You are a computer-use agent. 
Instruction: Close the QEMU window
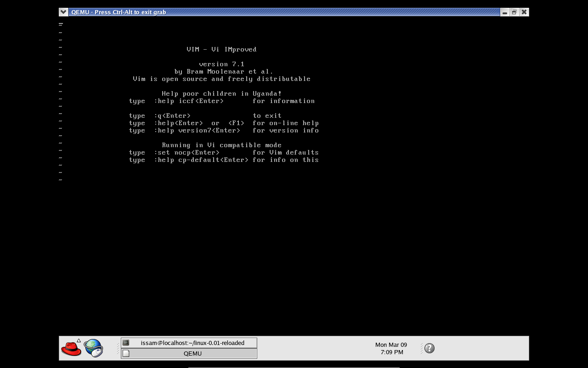(x=524, y=12)
